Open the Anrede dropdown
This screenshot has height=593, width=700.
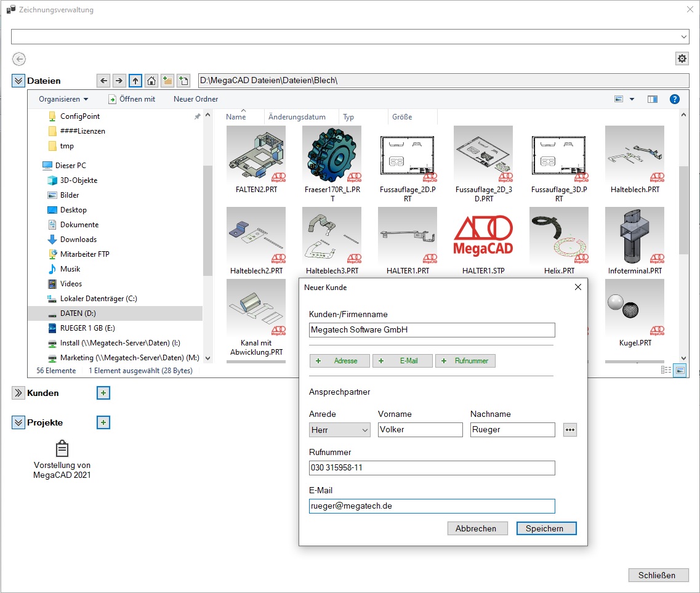340,430
